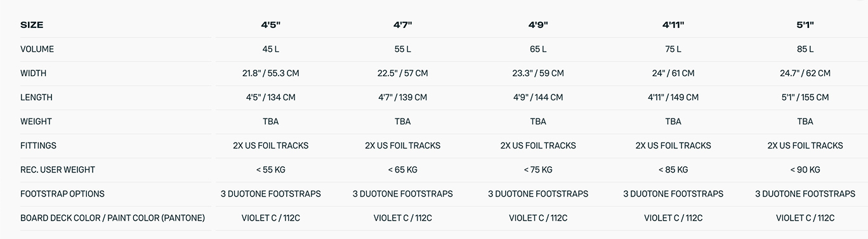Click the VOLUME row label

[x=37, y=49]
